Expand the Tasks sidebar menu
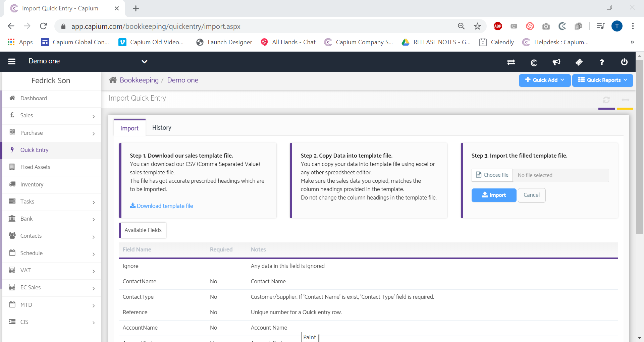Screen dimensions: 644x342 [52, 202]
